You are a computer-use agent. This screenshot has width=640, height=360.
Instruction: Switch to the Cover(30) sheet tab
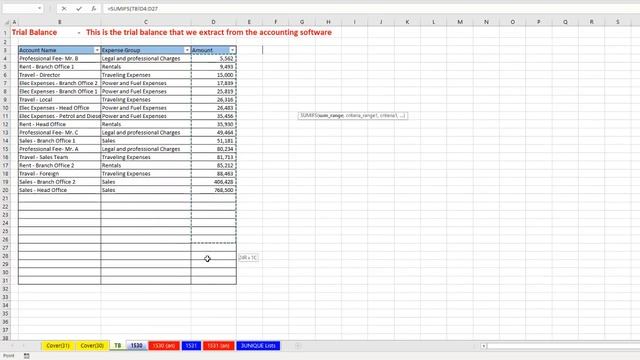pyautogui.click(x=92, y=346)
